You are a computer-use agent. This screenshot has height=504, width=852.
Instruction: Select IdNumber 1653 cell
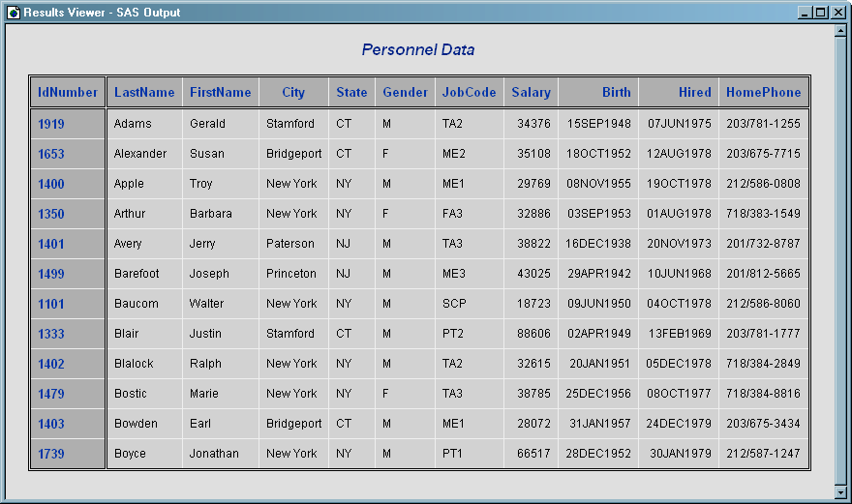(68, 154)
